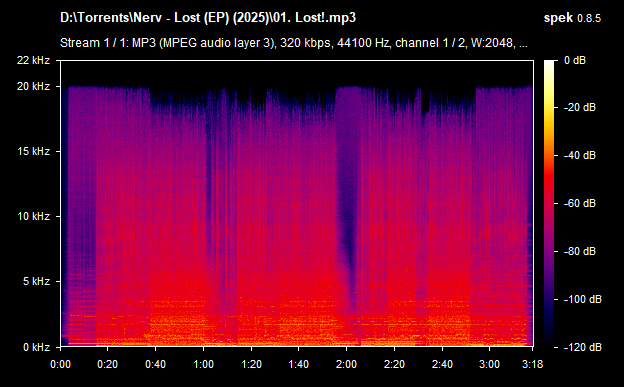Click the 1:20 time axis label
The image size is (624, 387).
[x=251, y=364]
